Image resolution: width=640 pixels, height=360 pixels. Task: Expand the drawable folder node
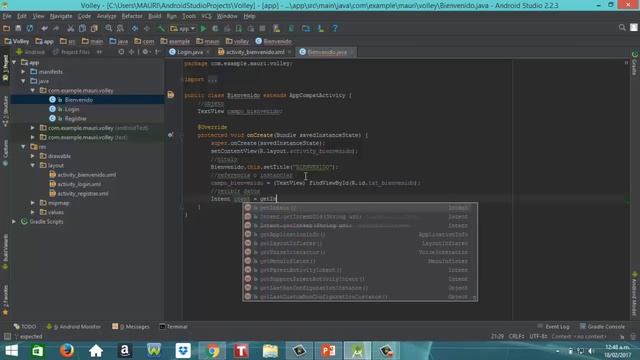point(33,156)
